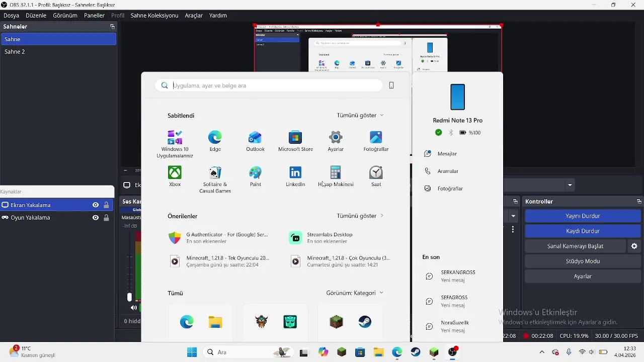The height and width of the screenshot is (362, 644).
Task: Open LinkedIn pinned app
Action: click(x=295, y=176)
